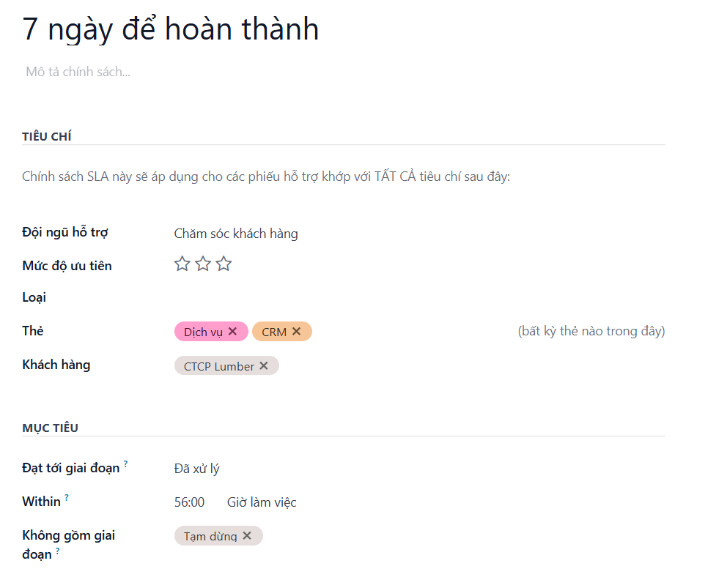This screenshot has height=588, width=705.
Task: Show help for Không gồm giai đoạn
Action: pyautogui.click(x=57, y=550)
